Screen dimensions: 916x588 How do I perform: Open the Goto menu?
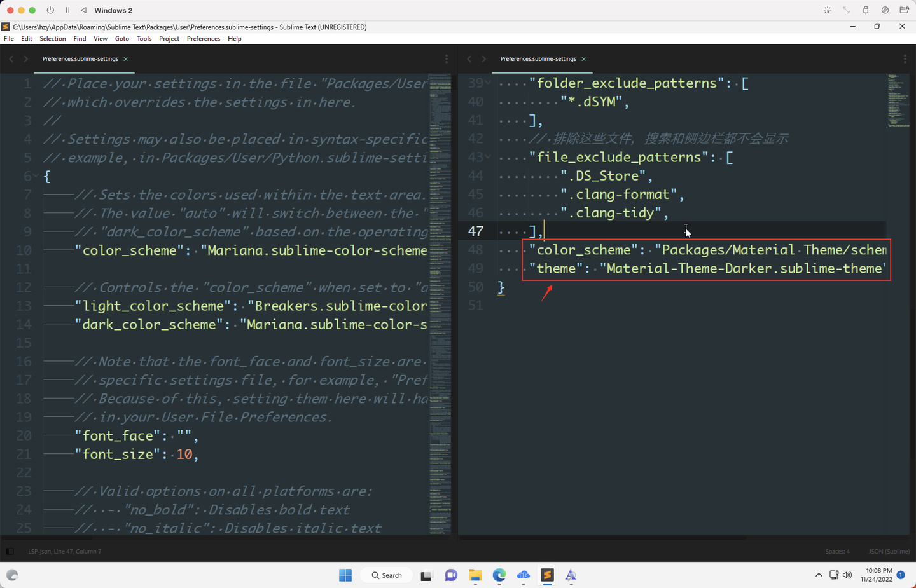point(122,38)
